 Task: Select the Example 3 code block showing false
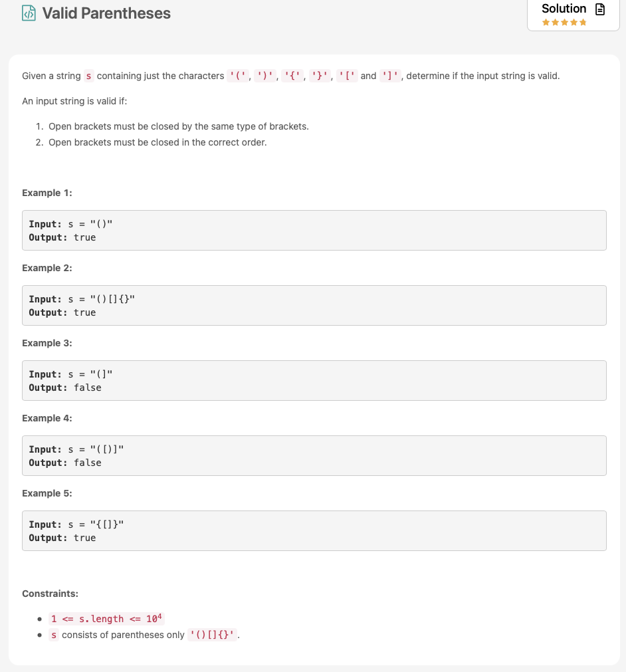[x=314, y=380]
